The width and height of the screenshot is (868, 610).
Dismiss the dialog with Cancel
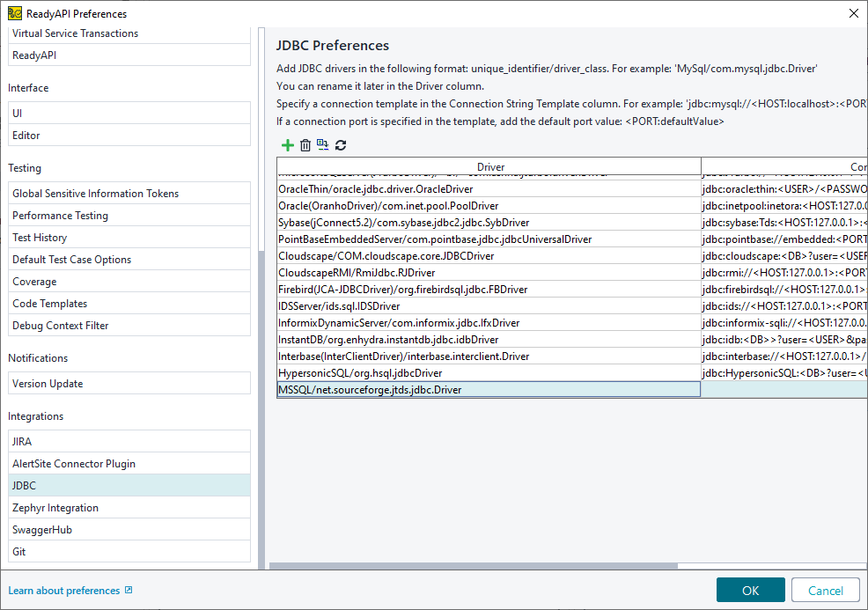click(825, 590)
